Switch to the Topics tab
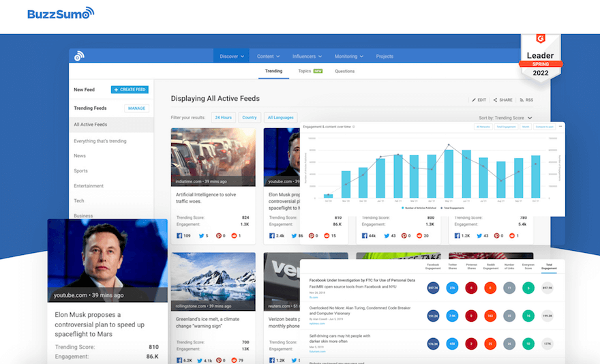Viewport: 600px width, 364px height. pos(310,71)
